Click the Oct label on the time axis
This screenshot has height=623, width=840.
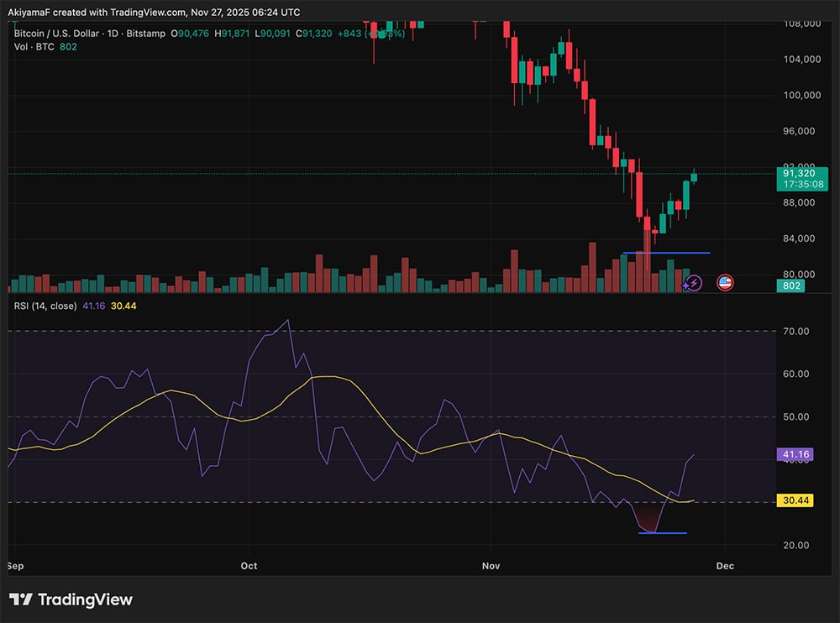249,566
